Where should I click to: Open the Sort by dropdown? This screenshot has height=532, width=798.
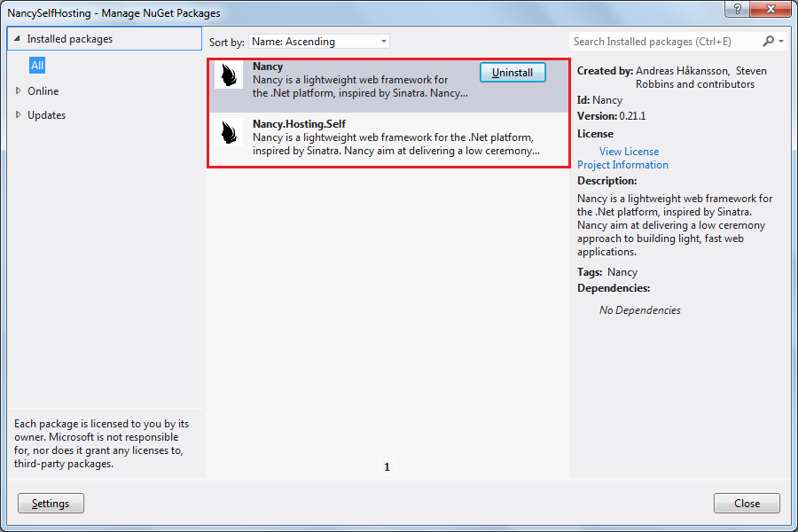[x=319, y=42]
